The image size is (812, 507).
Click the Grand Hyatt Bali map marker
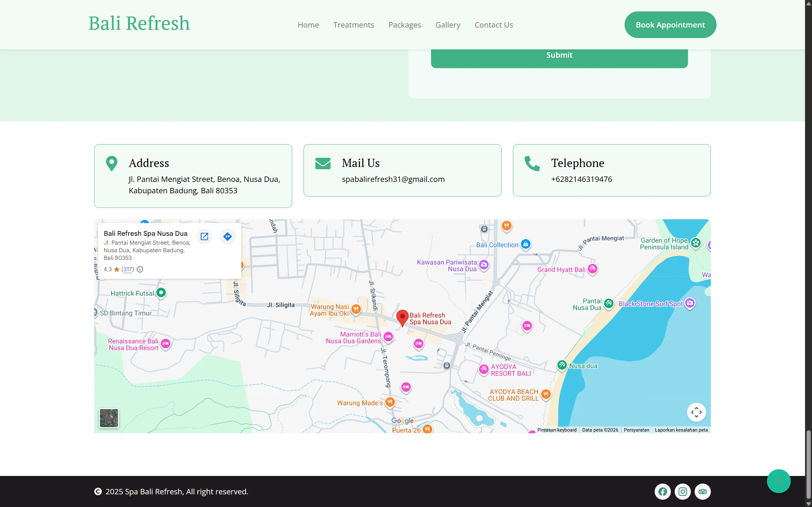[593, 269]
